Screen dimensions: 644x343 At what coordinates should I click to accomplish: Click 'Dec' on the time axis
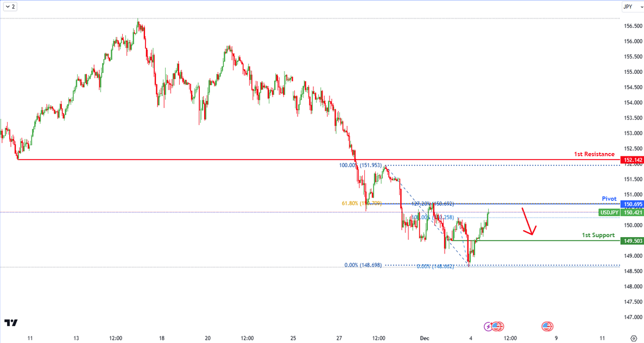[x=424, y=339]
